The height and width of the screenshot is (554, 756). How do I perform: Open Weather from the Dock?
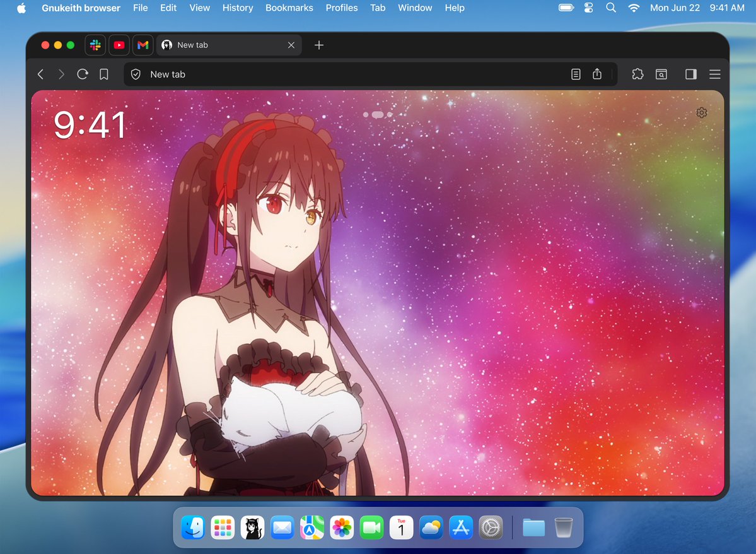[431, 527]
